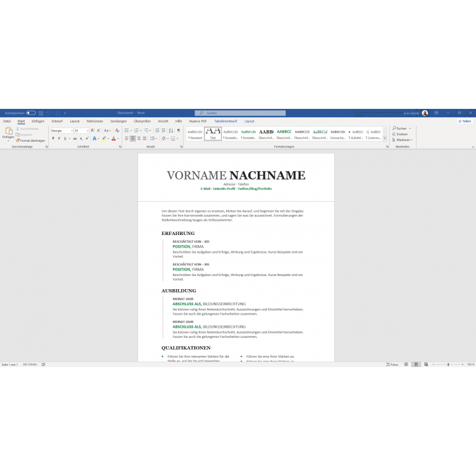Click the Suchen search box in title bar
The height and width of the screenshot is (476, 476).
pos(240,113)
